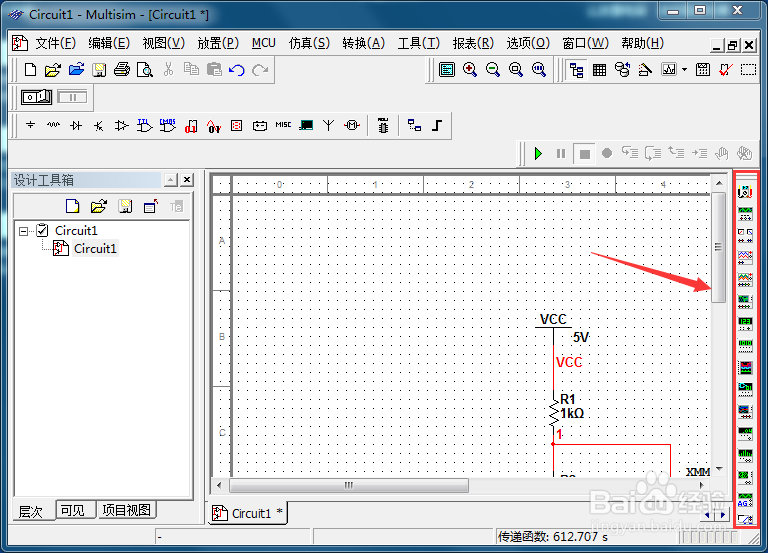Open the 视图(V) menu
Image resolution: width=768 pixels, height=553 pixels.
(164, 44)
